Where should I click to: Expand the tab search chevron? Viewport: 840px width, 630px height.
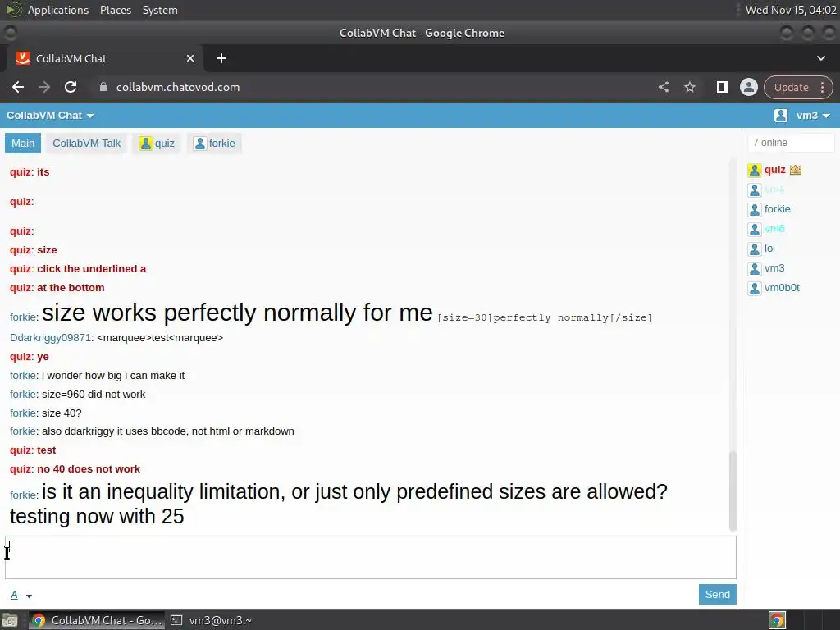[820, 58]
